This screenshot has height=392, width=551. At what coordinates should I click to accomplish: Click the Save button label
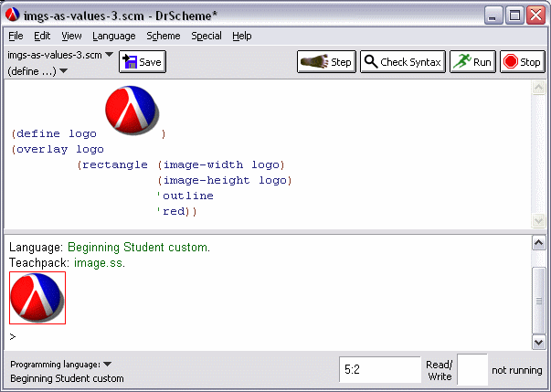(x=150, y=62)
